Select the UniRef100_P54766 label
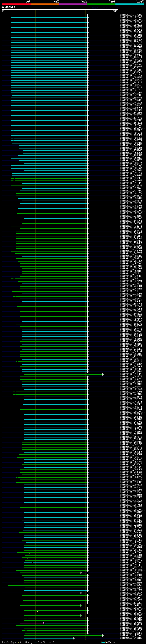The image size is (146, 644). [131, 151]
